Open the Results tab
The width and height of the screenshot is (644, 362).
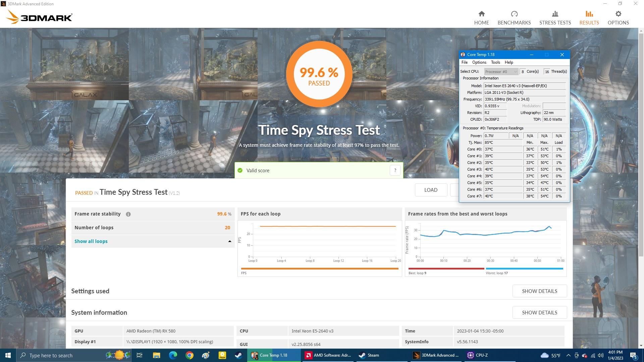point(589,18)
